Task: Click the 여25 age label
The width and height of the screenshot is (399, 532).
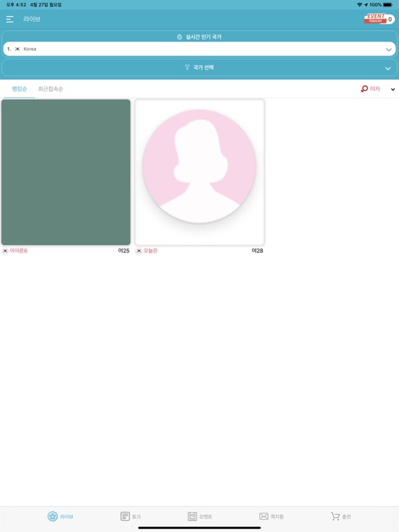Action: coord(124,251)
